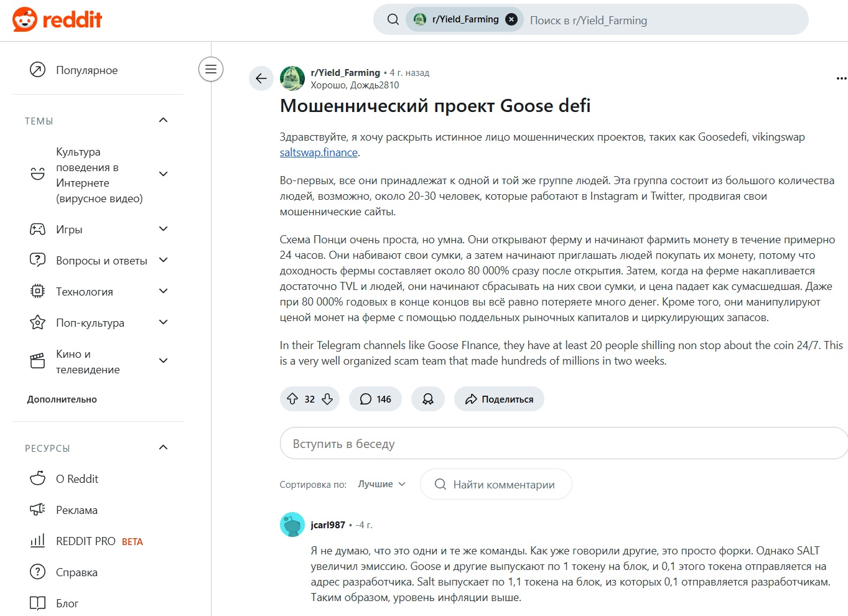Screen dimensions: 848x616
Task: Remove the r/Yield_Farming search filter
Action: coord(511,19)
